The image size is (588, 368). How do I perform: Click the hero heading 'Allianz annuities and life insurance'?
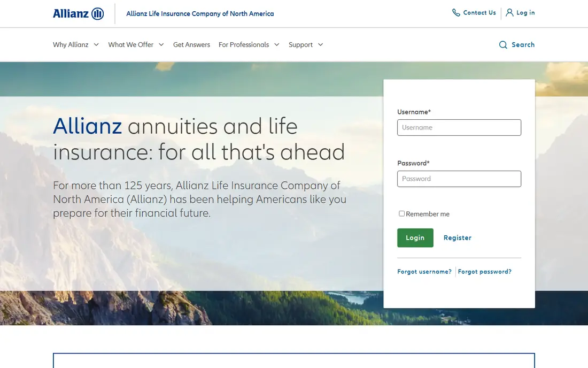[x=199, y=139]
